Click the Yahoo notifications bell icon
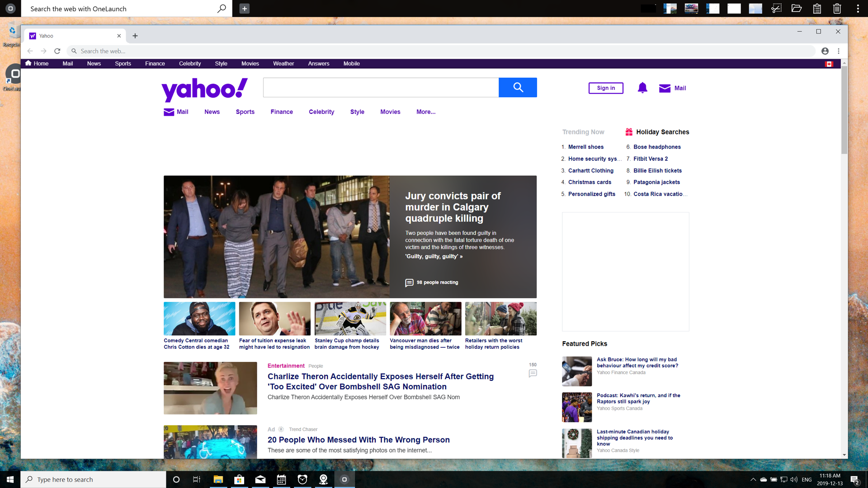868x488 pixels. pyautogui.click(x=642, y=88)
